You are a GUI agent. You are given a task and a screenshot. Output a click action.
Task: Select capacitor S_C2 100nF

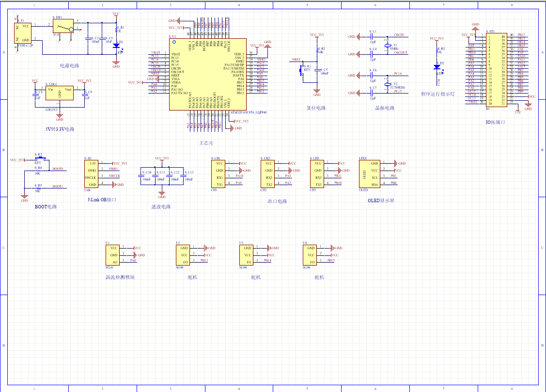click(88, 38)
